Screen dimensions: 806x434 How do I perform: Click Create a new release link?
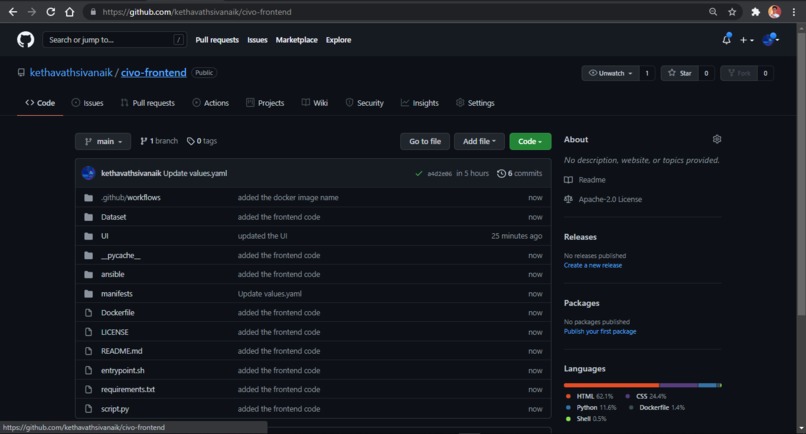[593, 265]
